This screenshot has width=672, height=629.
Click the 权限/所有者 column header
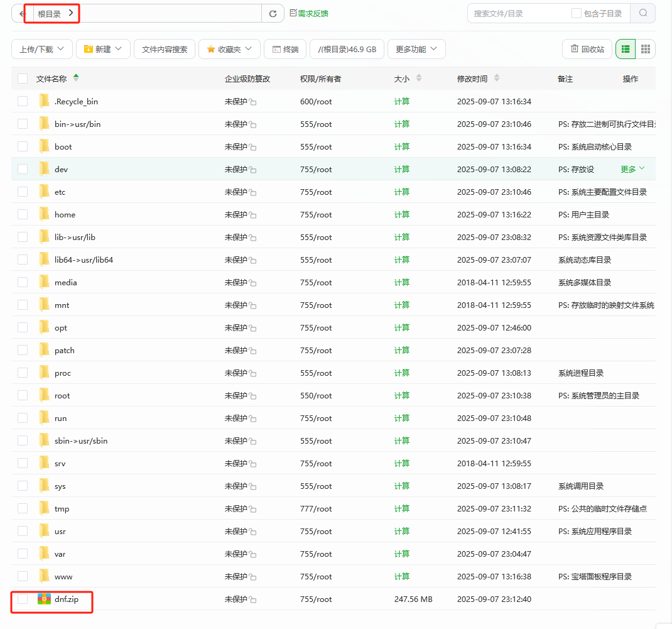320,79
